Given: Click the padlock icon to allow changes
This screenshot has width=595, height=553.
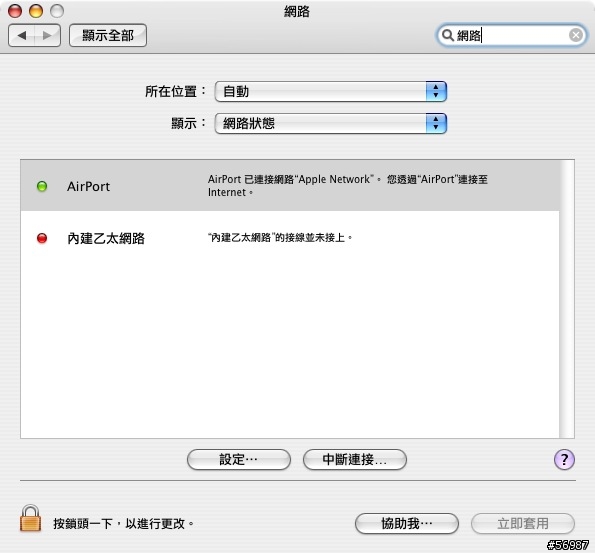Looking at the screenshot, I should tap(30, 518).
